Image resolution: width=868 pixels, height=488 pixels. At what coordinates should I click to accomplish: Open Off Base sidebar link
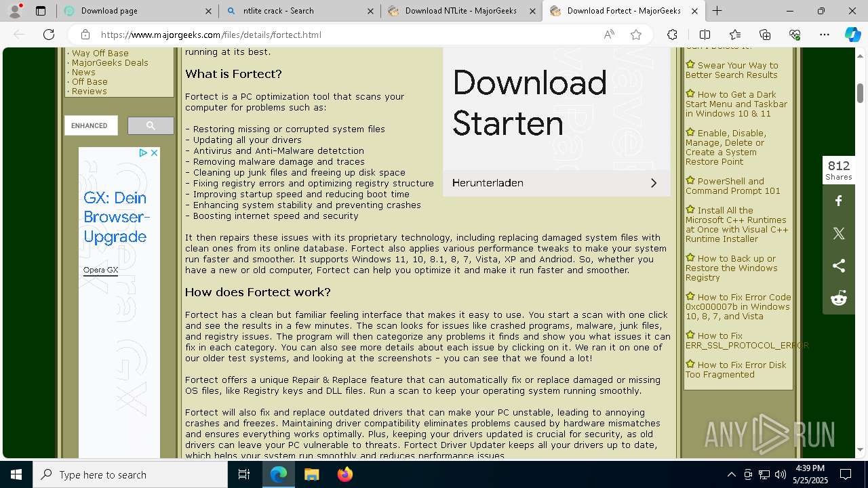[x=90, y=81]
